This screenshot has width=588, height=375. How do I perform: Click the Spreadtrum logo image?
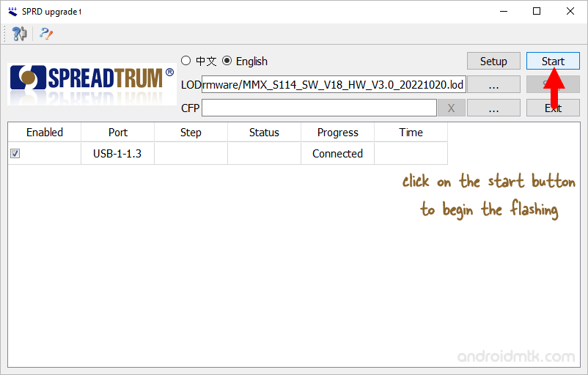click(91, 83)
